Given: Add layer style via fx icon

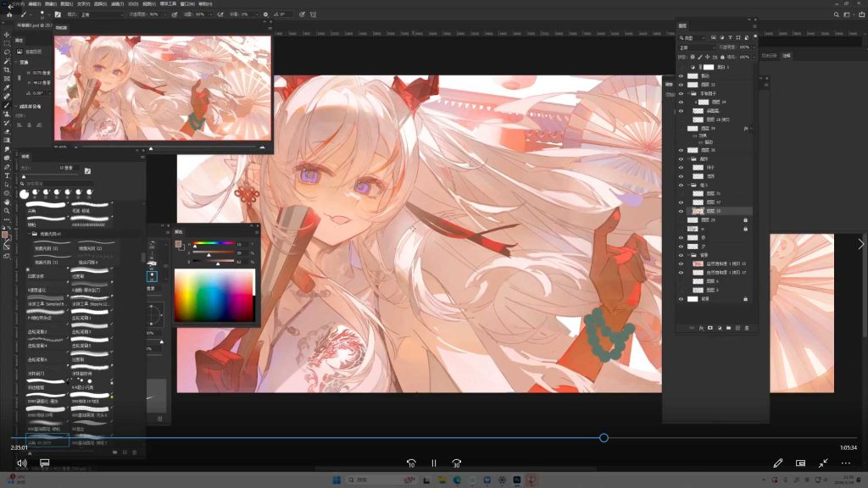Looking at the screenshot, I should [701, 328].
